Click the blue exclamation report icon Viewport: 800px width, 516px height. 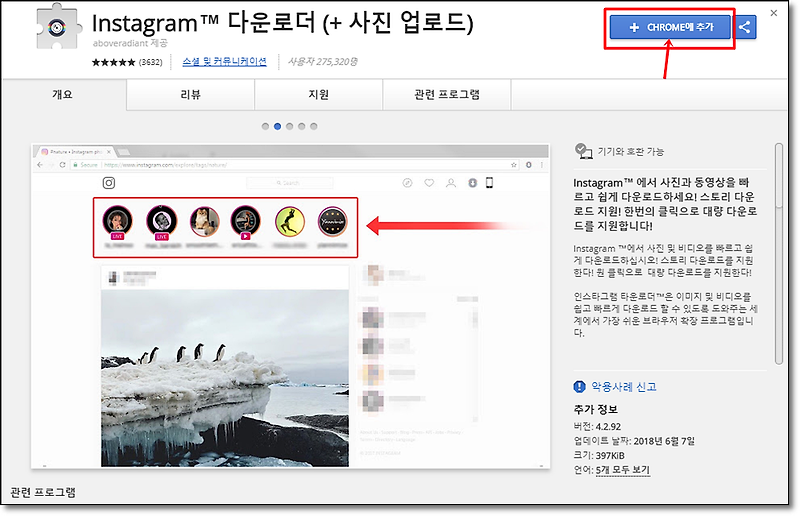click(580, 387)
